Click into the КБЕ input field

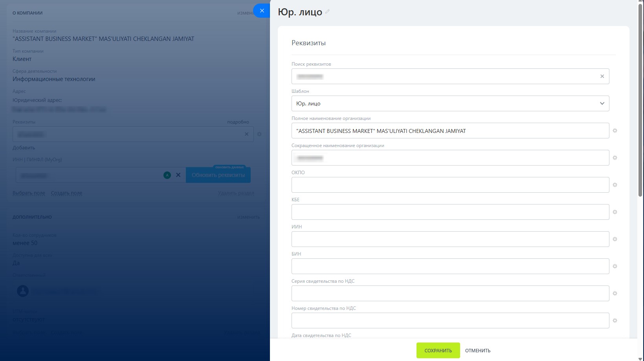[450, 212]
